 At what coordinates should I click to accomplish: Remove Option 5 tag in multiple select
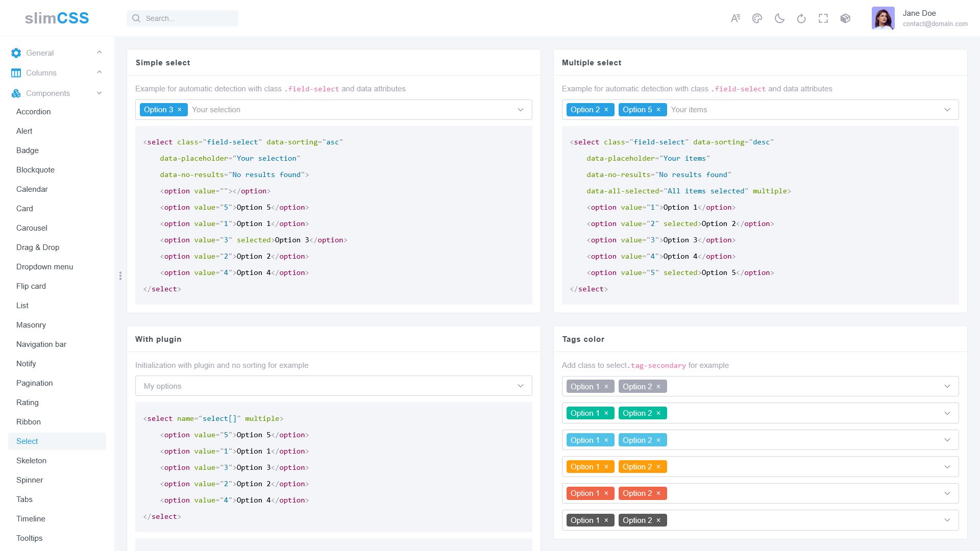click(x=658, y=110)
